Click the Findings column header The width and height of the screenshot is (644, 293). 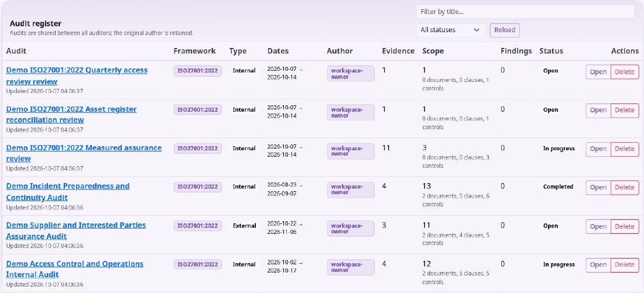[x=516, y=51]
